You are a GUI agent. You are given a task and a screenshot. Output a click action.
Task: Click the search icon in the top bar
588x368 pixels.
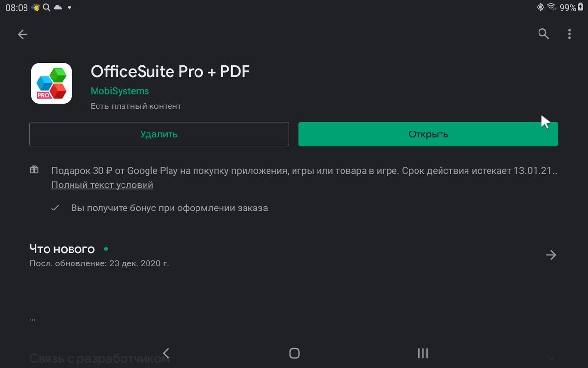pyautogui.click(x=543, y=34)
